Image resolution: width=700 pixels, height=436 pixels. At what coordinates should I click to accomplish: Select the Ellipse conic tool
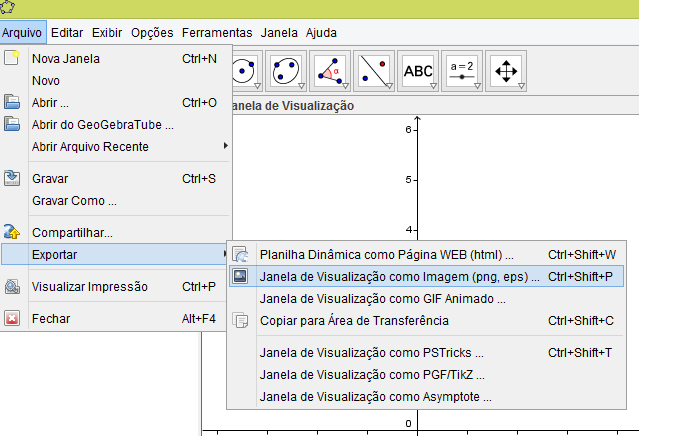(285, 71)
